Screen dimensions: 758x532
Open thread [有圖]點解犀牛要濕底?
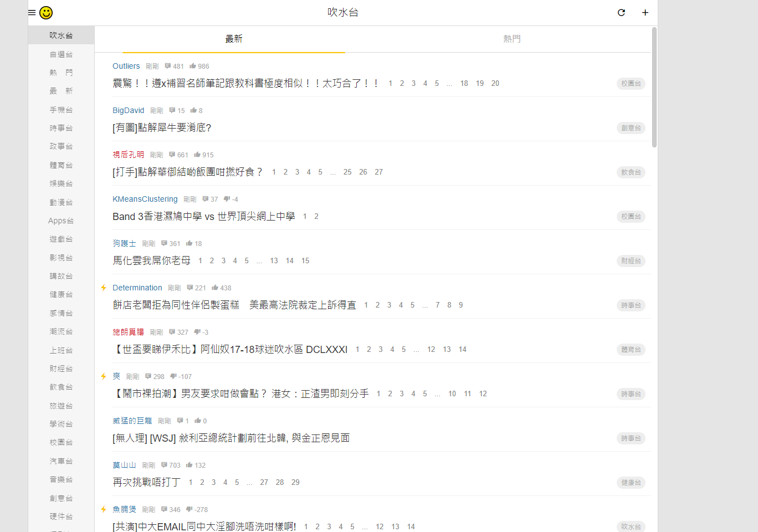click(162, 127)
